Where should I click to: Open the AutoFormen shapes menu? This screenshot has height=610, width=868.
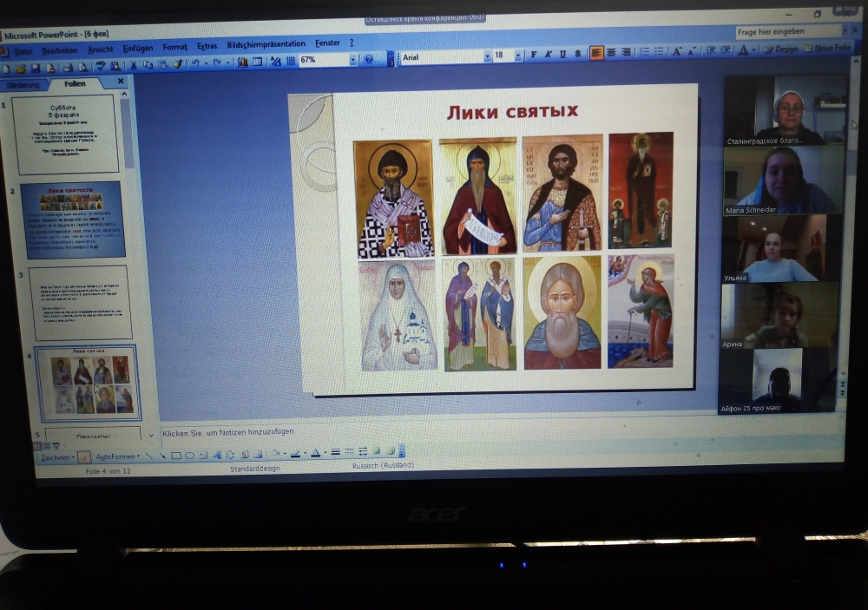coord(117,456)
